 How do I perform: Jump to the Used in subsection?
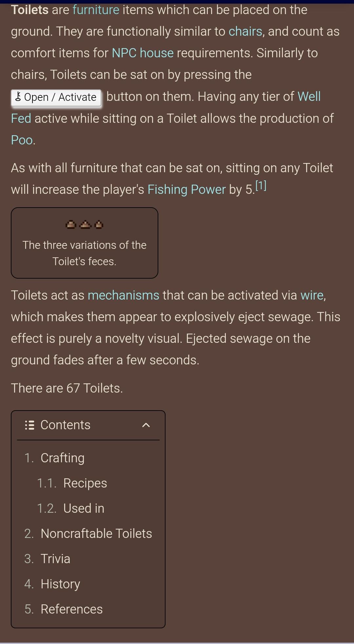point(84,508)
